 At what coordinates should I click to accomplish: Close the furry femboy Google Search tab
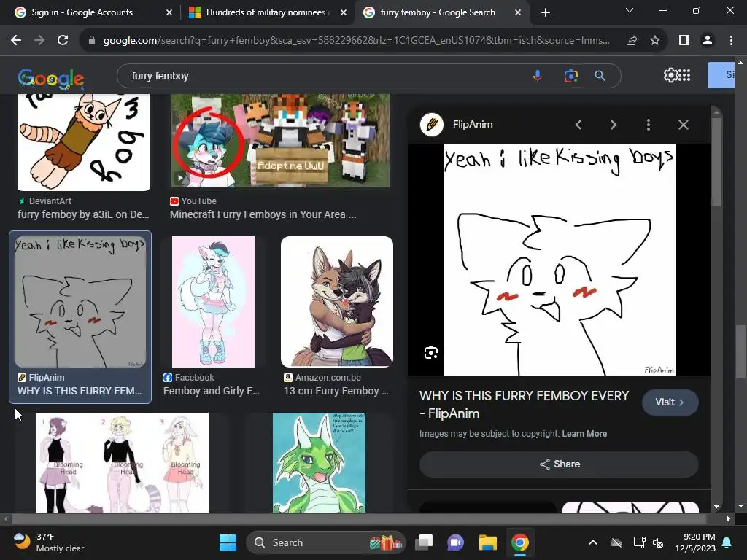click(x=518, y=13)
